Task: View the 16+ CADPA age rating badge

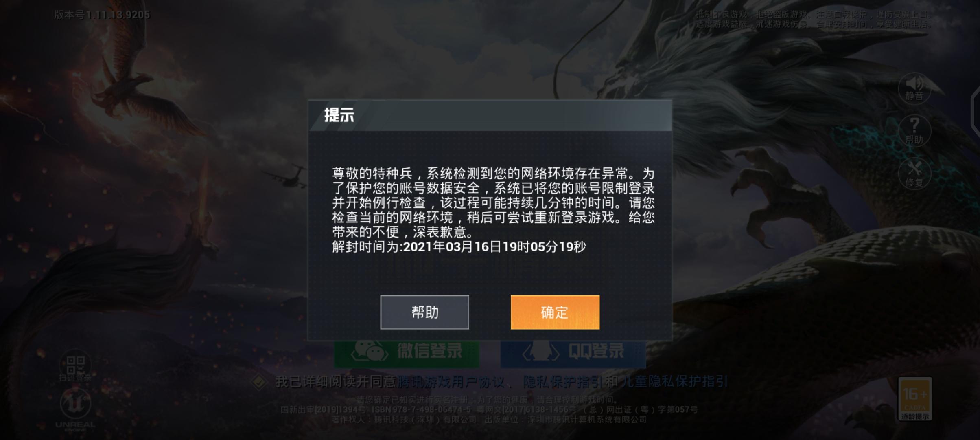Action: click(x=915, y=399)
